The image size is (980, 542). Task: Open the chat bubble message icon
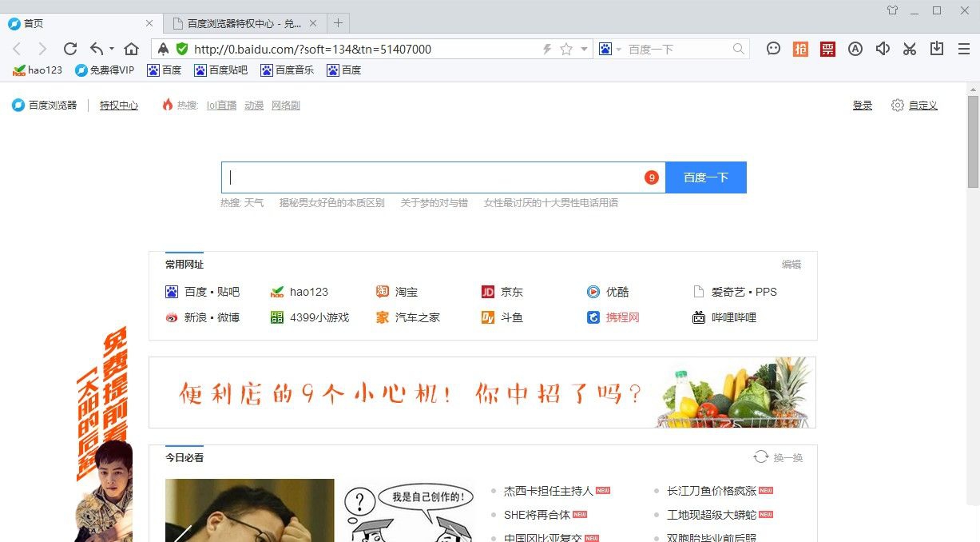(x=773, y=49)
